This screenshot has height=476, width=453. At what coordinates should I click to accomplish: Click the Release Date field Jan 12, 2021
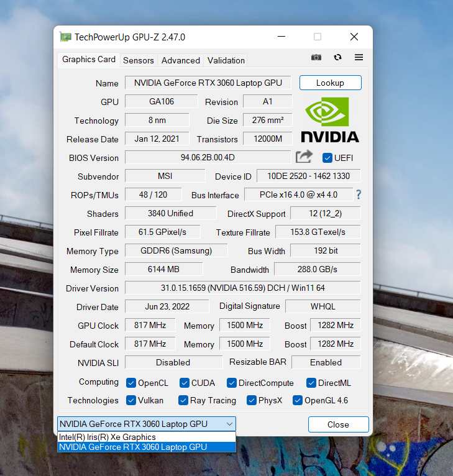tap(157, 139)
